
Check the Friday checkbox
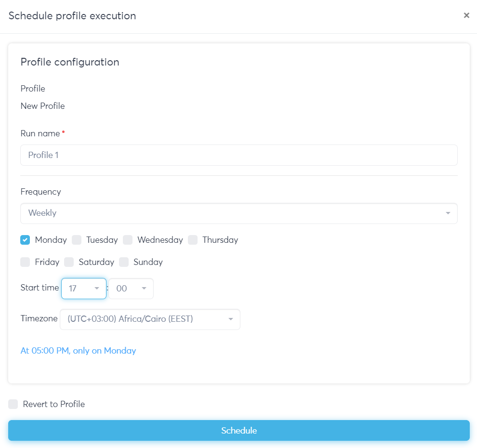(26, 262)
